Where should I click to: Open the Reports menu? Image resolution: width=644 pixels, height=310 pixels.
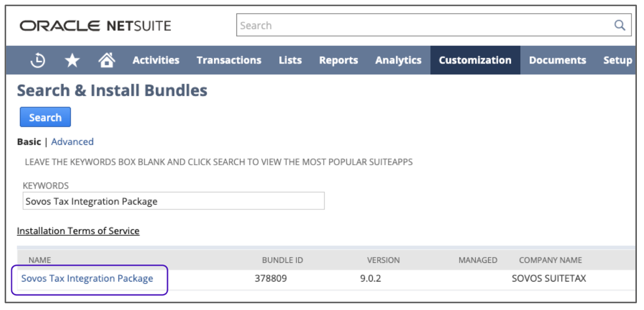point(338,61)
